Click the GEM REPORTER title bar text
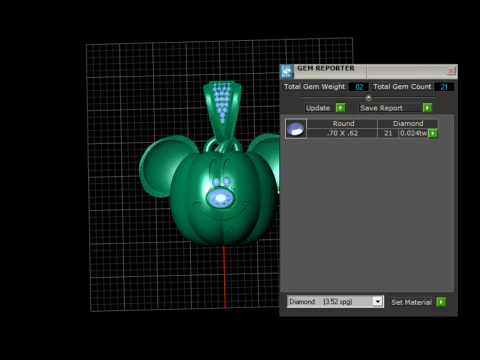 326,68
